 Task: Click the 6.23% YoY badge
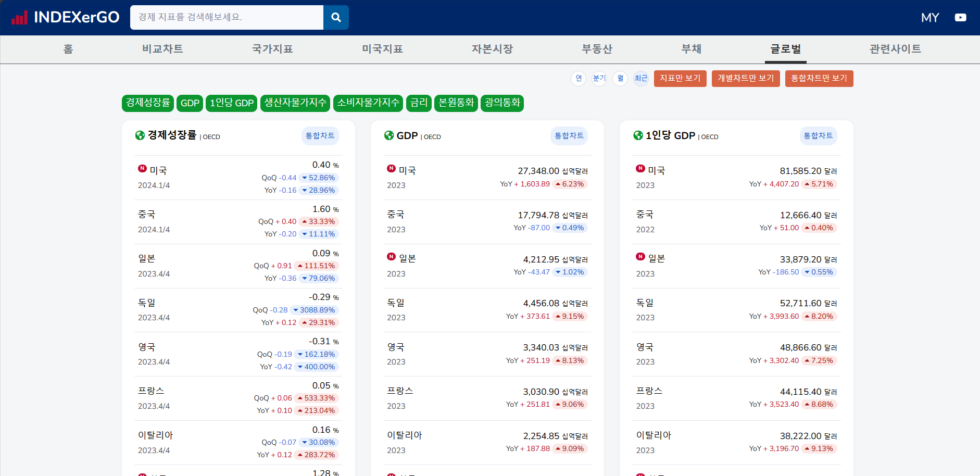pos(570,184)
